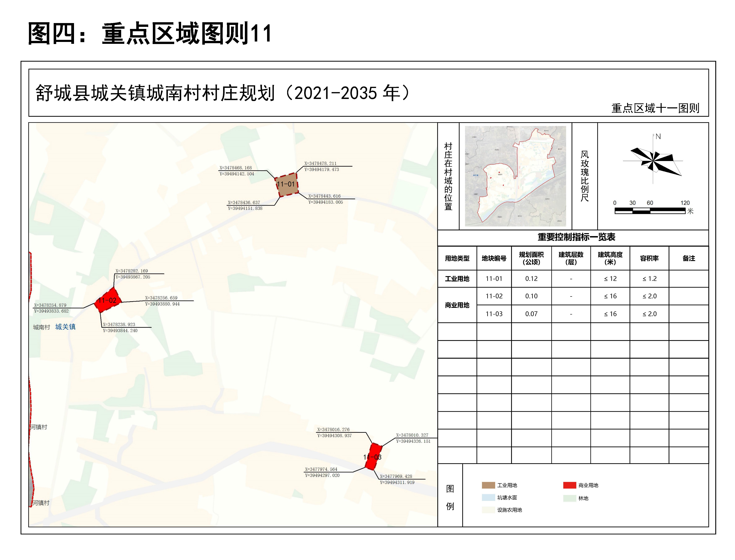Click the 规划面积(公顷) column header

click(x=531, y=258)
